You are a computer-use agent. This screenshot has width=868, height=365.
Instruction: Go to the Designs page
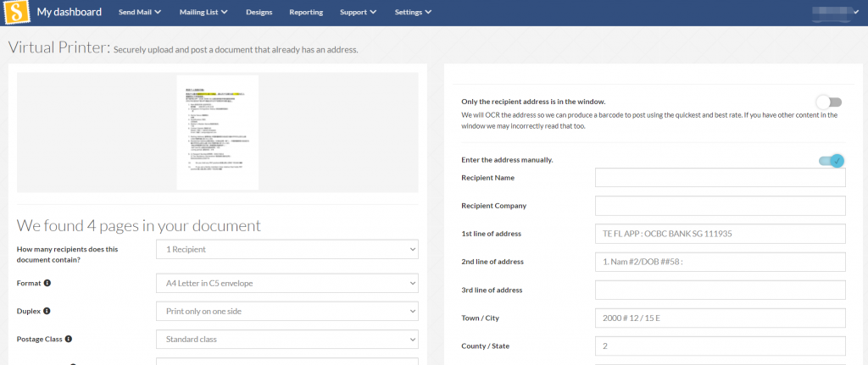point(259,12)
